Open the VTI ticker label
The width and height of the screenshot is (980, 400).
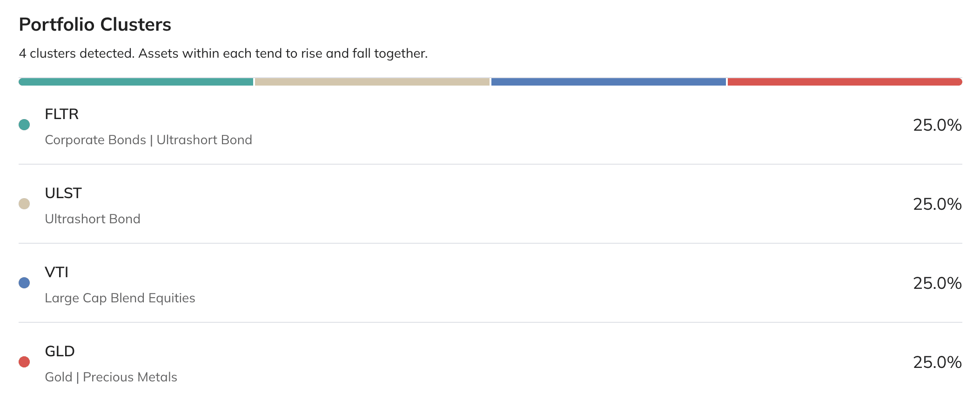click(x=57, y=272)
